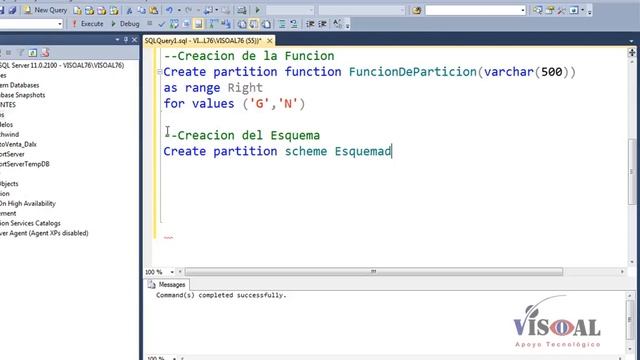Viewport: 640px width, 360px height.
Task: Display the Estimated Execution Plan
Action: tap(174, 24)
